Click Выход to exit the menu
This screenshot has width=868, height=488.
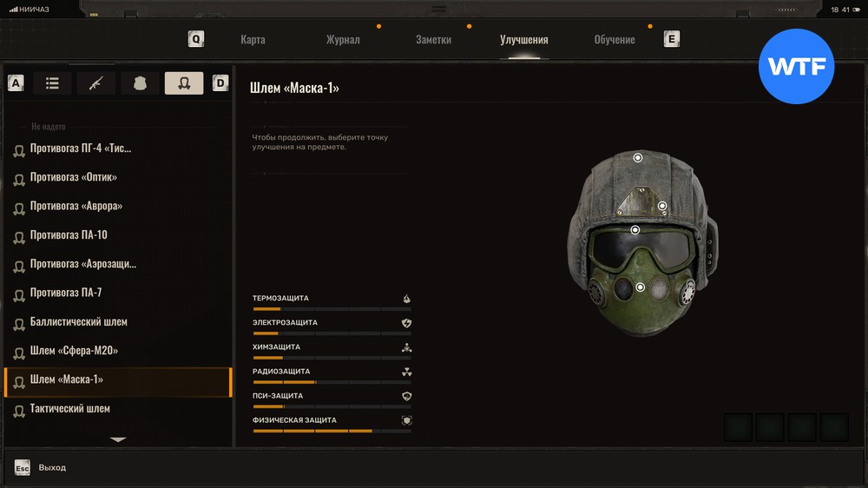(51, 468)
